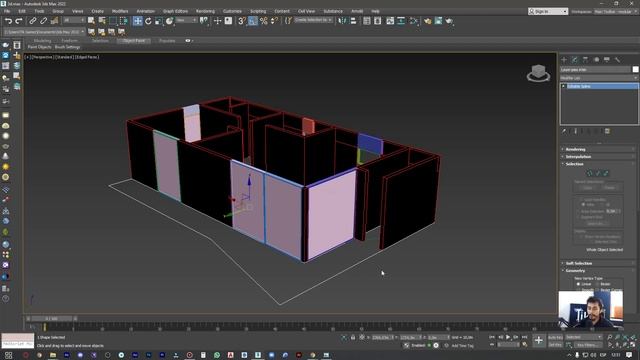Click the ViewCube in the viewport
This screenshot has width=640, height=360.
pyautogui.click(x=538, y=73)
